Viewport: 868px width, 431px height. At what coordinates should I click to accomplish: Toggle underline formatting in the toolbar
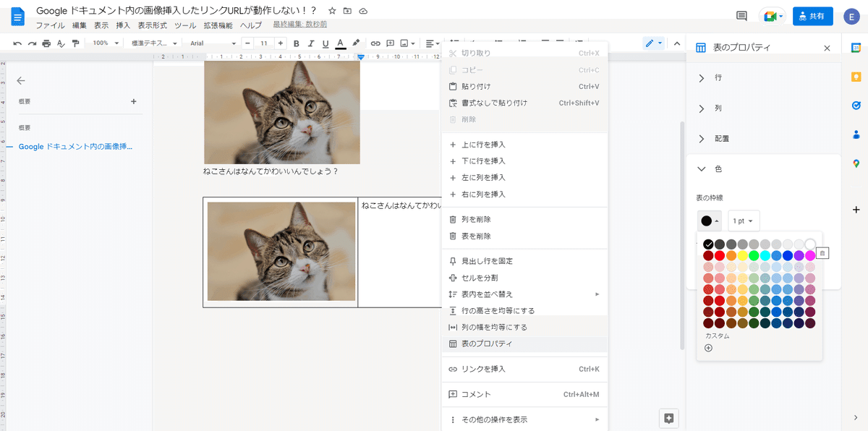point(325,43)
